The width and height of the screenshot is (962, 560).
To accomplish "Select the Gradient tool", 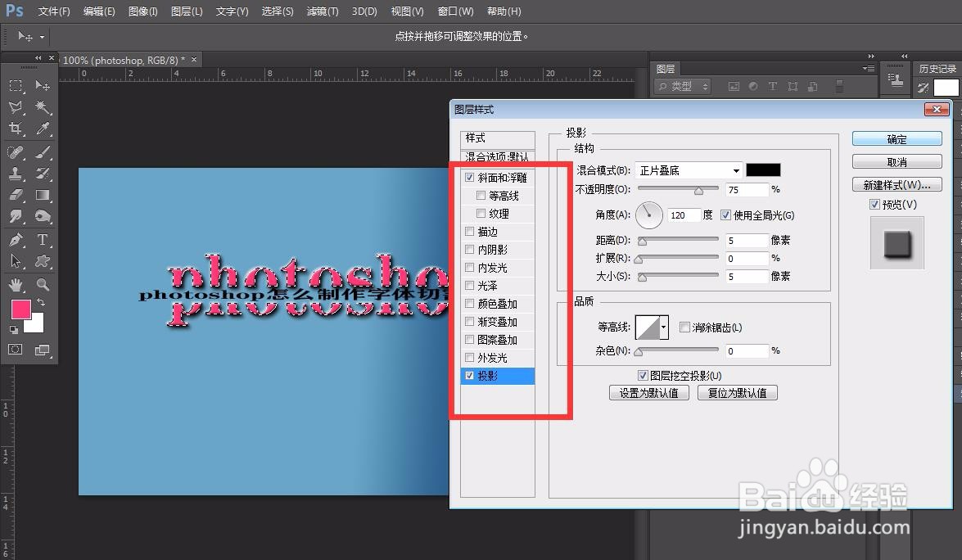I will point(43,195).
